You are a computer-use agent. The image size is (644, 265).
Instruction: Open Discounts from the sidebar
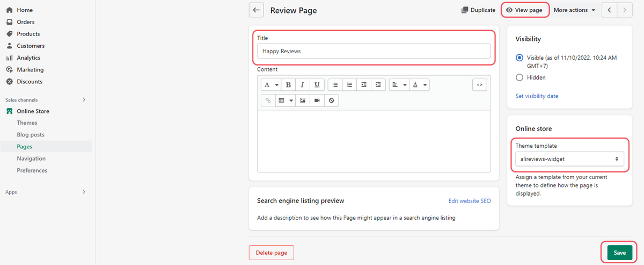pyautogui.click(x=30, y=82)
